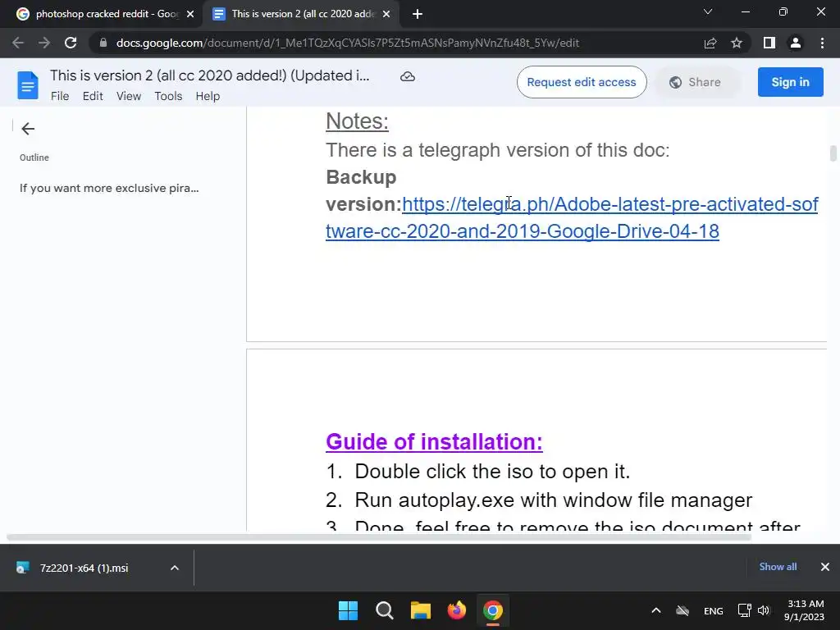Click the Request edit access button
Viewport: 840px width, 630px height.
(582, 82)
